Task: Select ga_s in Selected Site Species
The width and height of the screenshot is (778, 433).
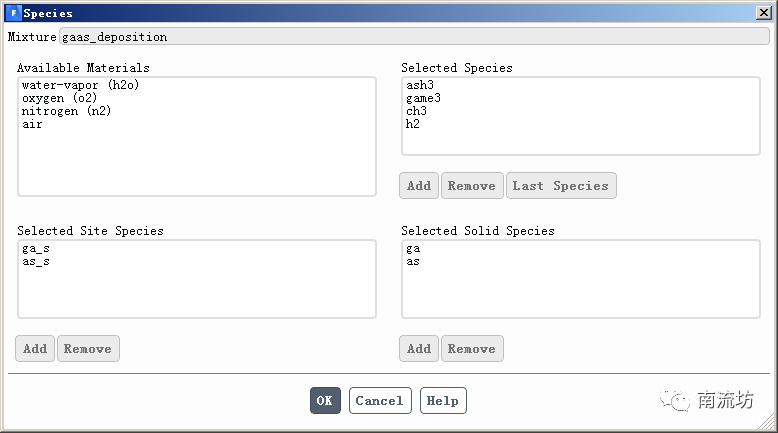Action: [x=35, y=248]
